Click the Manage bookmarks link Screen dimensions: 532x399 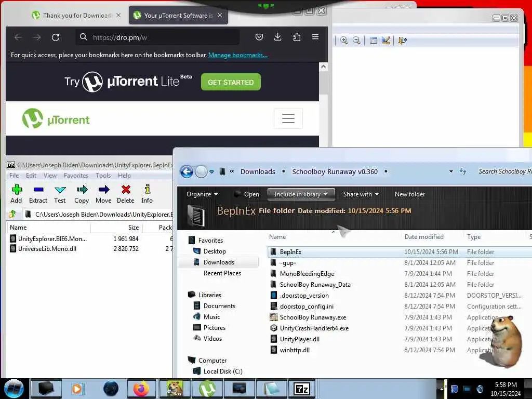[238, 55]
